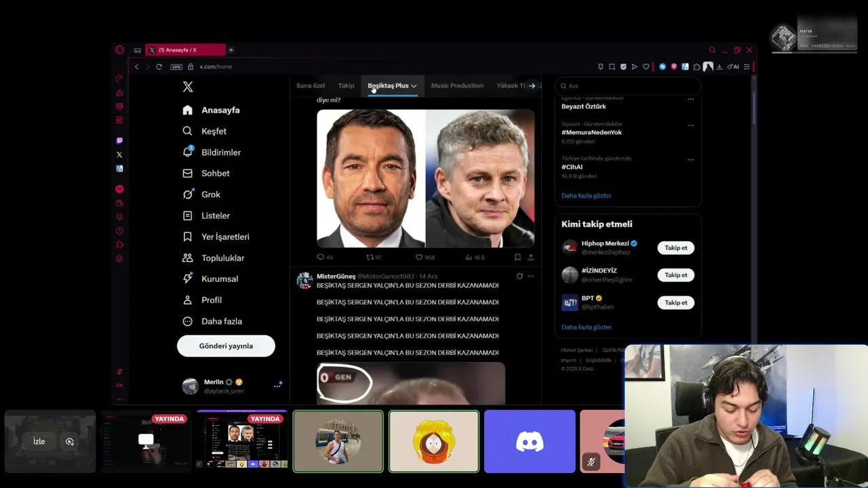Image resolution: width=868 pixels, height=488 pixels.
Task: Click Gönderi yayınla button
Action: (226, 346)
